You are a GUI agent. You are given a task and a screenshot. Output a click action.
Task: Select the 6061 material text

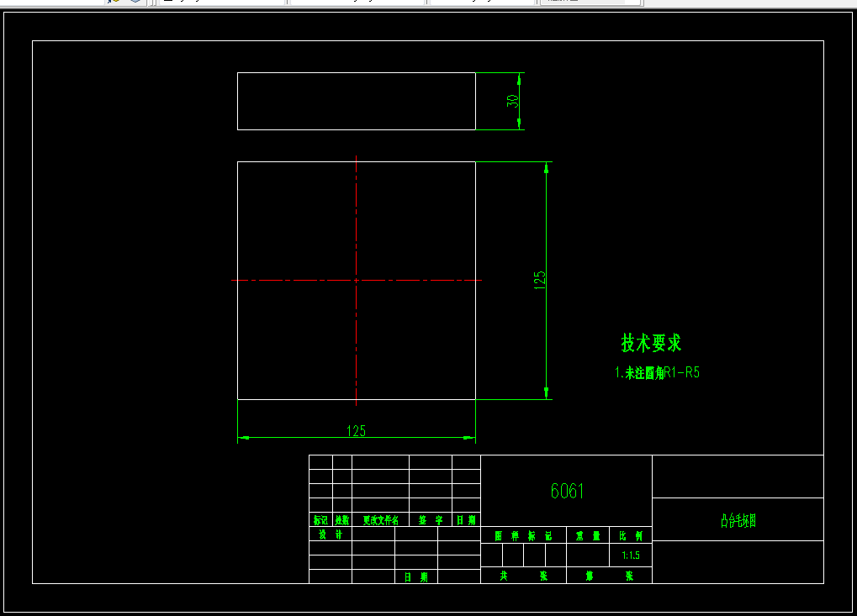point(567,491)
